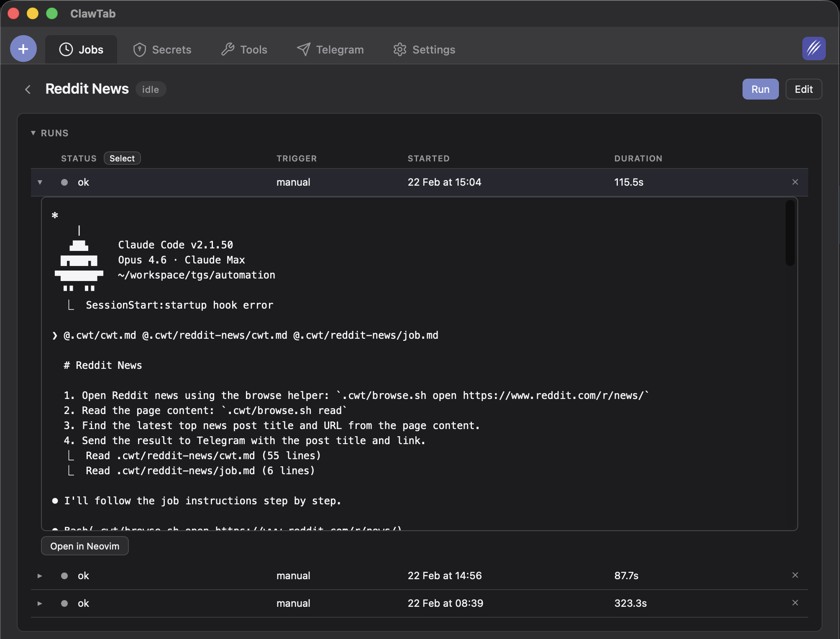
Task: Run the Reddit News job
Action: click(760, 89)
